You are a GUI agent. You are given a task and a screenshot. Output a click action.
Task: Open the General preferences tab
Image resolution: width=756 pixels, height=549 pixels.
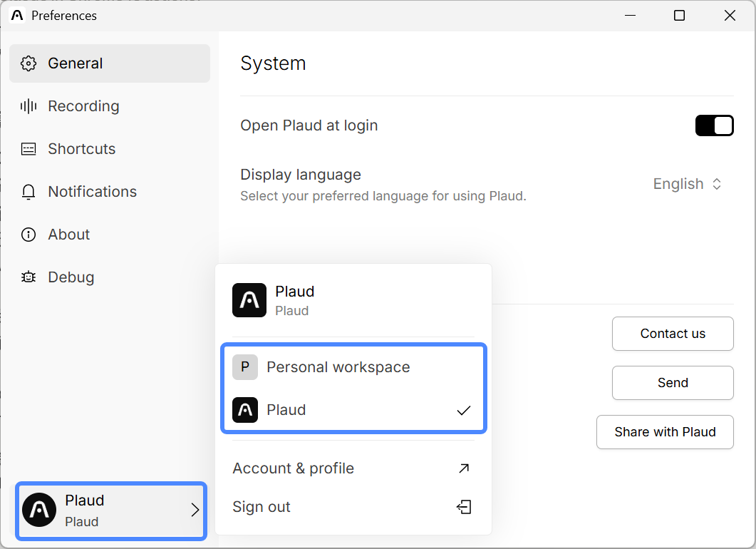[x=110, y=63]
